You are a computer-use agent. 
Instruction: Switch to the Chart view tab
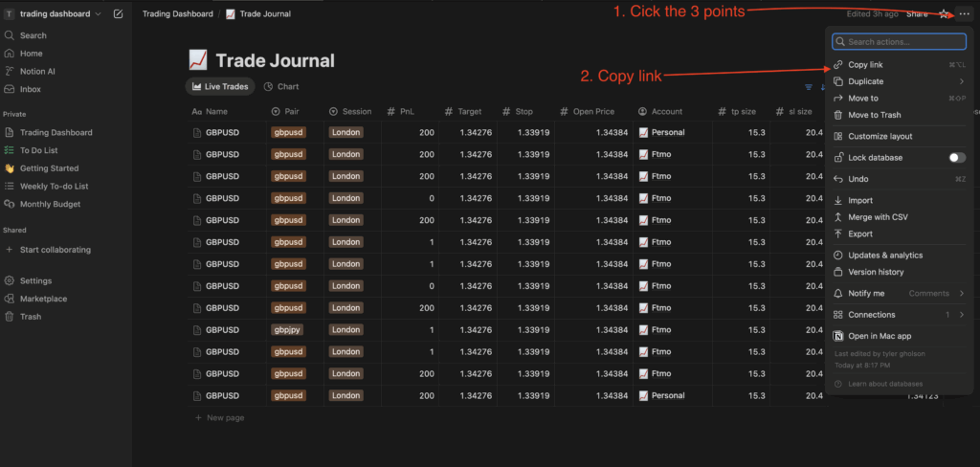[x=281, y=87]
